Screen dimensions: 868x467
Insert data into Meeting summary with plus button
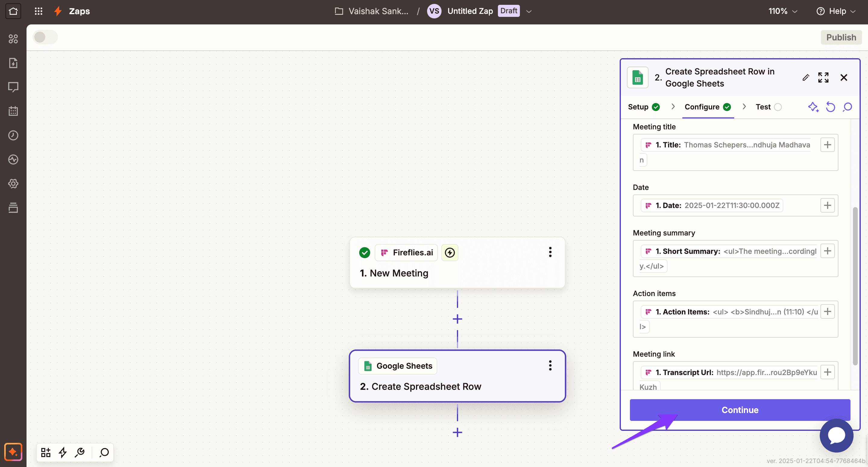827,251
